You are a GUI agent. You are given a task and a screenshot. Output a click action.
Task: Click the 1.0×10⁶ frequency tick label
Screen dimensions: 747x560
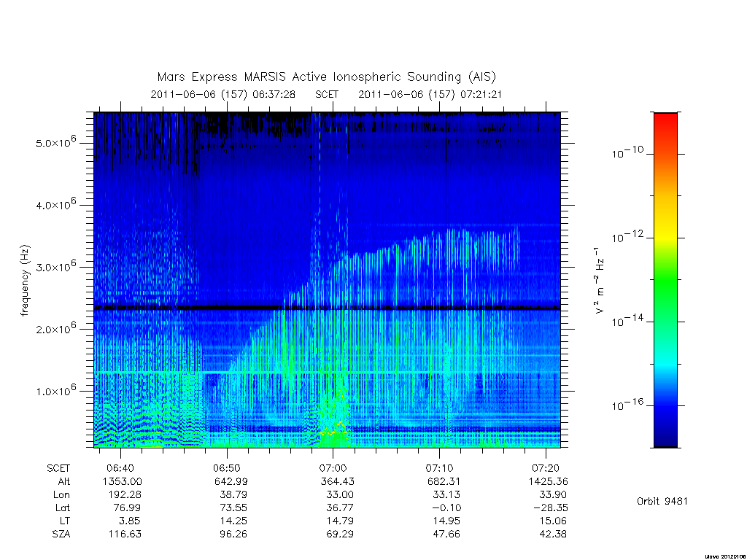(55, 391)
